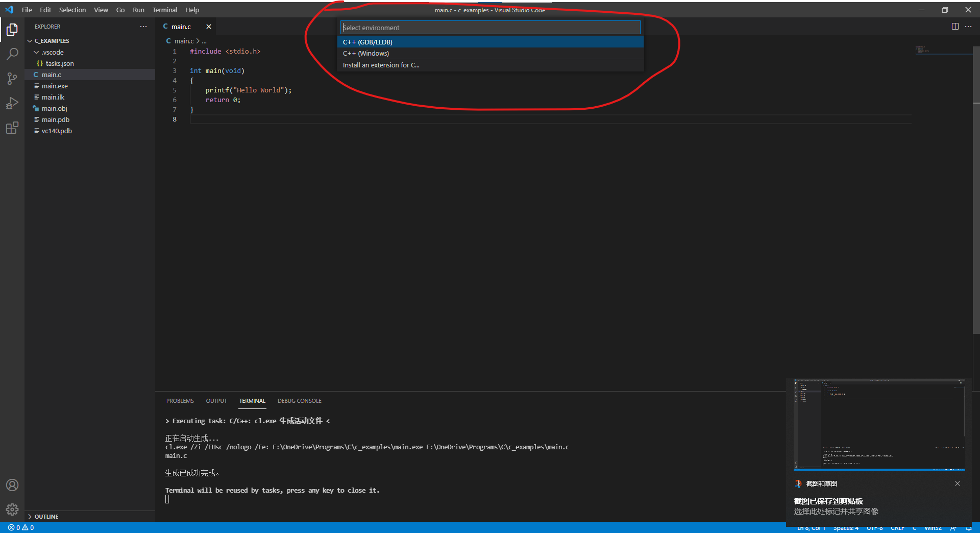Screen dimensions: 980x533
Task: Click line number 5 in the gutter
Action: click(175, 90)
